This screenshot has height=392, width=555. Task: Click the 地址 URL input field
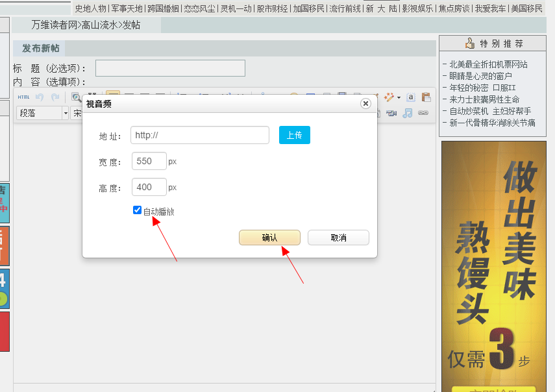pos(199,135)
